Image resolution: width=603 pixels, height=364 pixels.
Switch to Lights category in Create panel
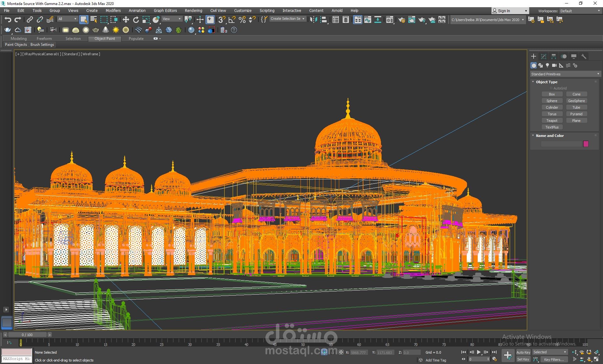coord(547,65)
